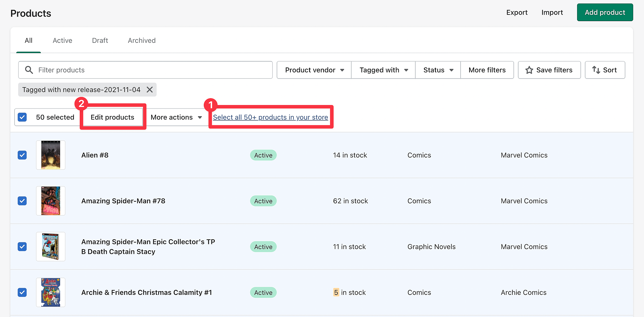Open the Product vendor filter dropdown
644x317 pixels.
click(314, 70)
